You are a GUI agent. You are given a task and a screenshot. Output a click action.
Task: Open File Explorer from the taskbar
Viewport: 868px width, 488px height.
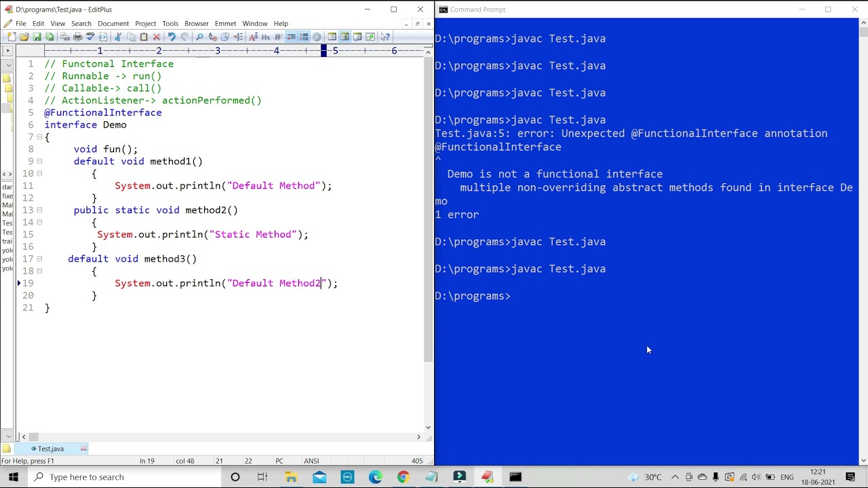click(x=291, y=477)
